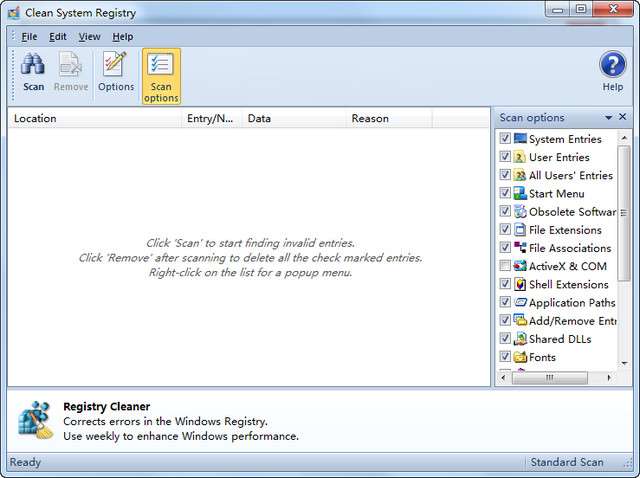Click horizontal scrollbar left arrow in options list
The width and height of the screenshot is (640, 478).
click(503, 378)
